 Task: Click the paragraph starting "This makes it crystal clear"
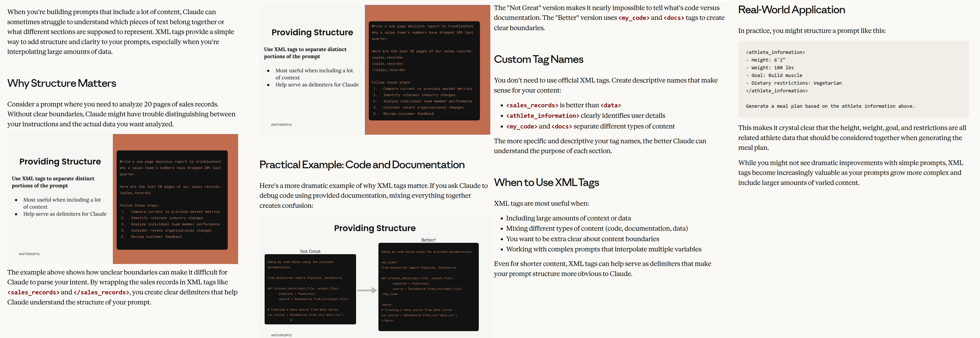pyautogui.click(x=852, y=138)
